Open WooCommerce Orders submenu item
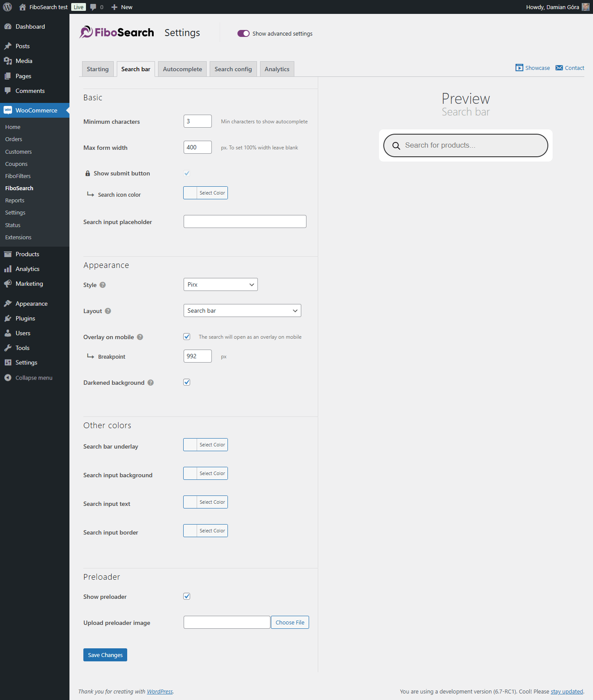The height and width of the screenshot is (700, 593). 13,139
